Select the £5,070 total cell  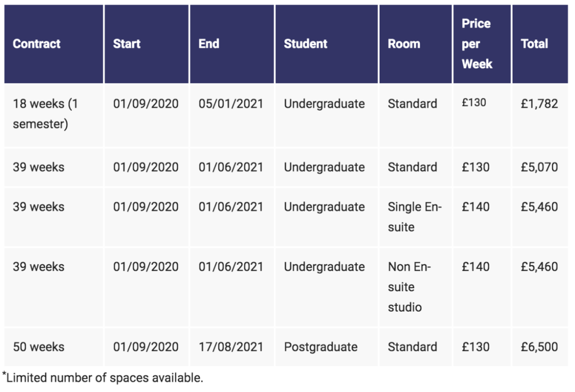(x=539, y=167)
